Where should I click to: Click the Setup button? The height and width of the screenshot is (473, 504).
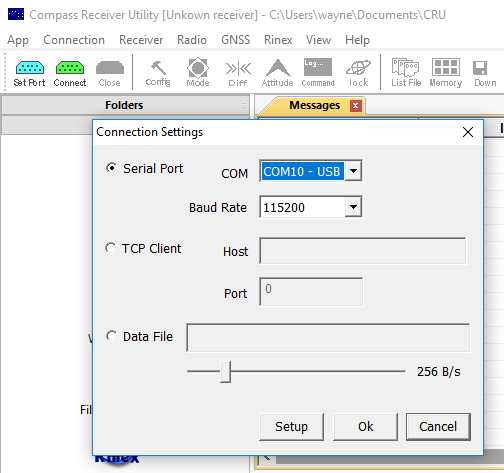pyautogui.click(x=291, y=427)
